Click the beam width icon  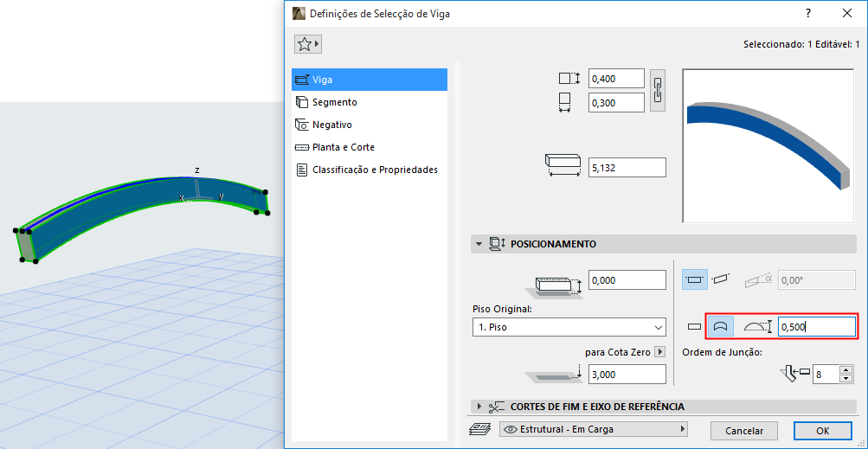pos(564,103)
